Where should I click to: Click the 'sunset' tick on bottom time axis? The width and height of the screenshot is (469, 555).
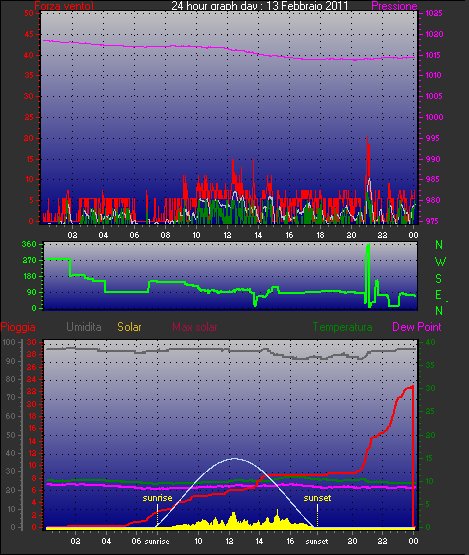pyautogui.click(x=317, y=541)
